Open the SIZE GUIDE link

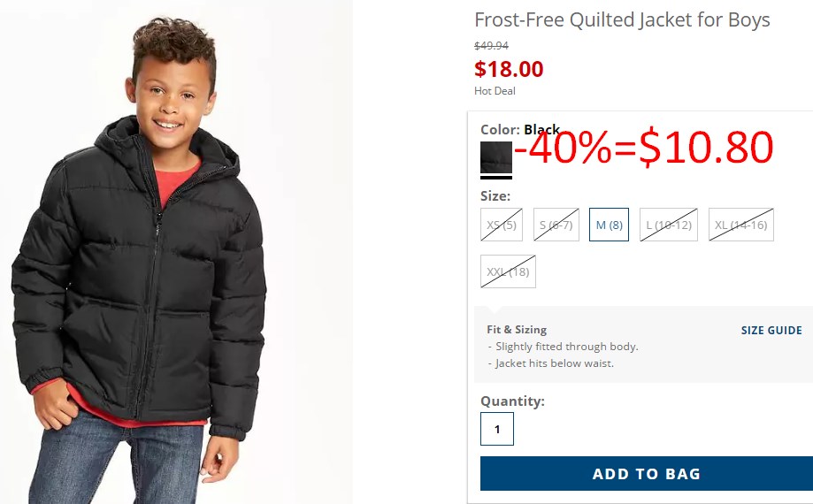tap(771, 330)
